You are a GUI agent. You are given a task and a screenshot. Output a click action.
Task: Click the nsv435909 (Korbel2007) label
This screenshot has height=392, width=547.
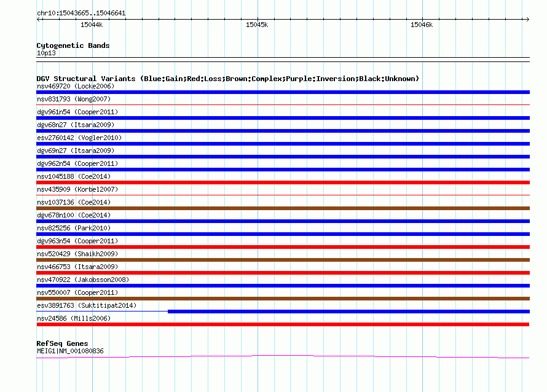point(77,189)
